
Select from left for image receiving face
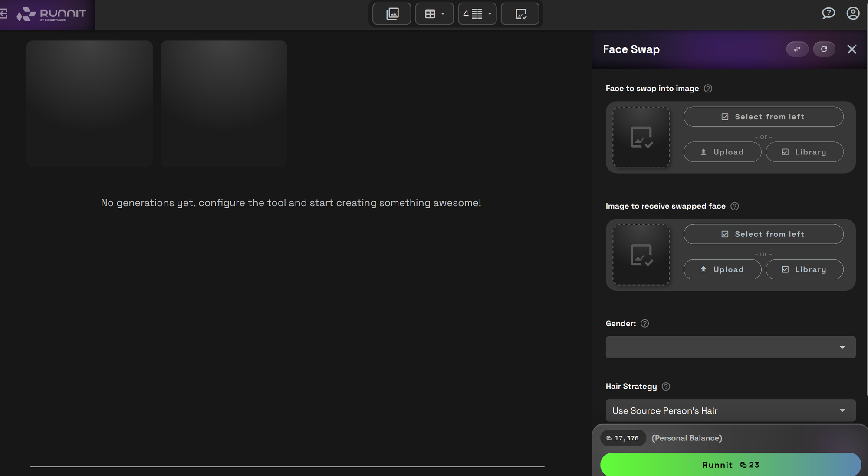[x=763, y=234]
